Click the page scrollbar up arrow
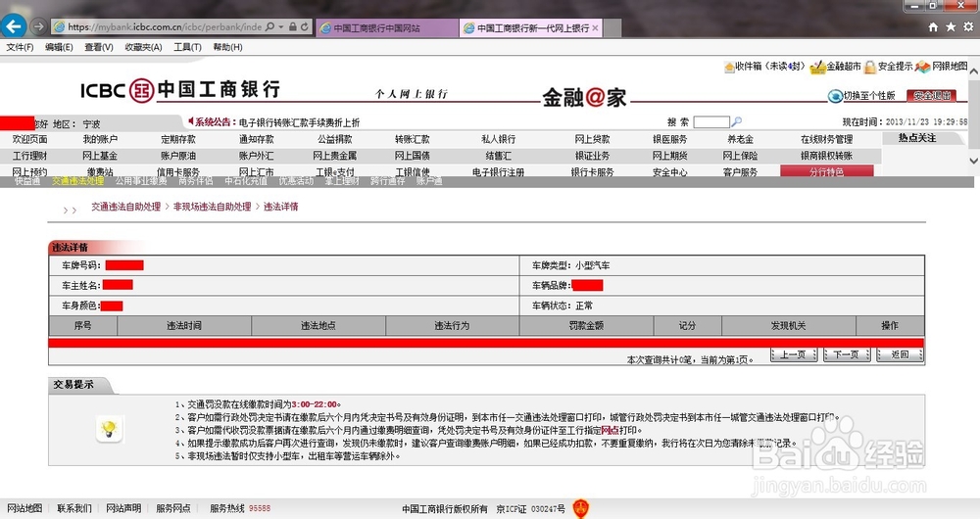The width and height of the screenshot is (980, 519). point(974,71)
